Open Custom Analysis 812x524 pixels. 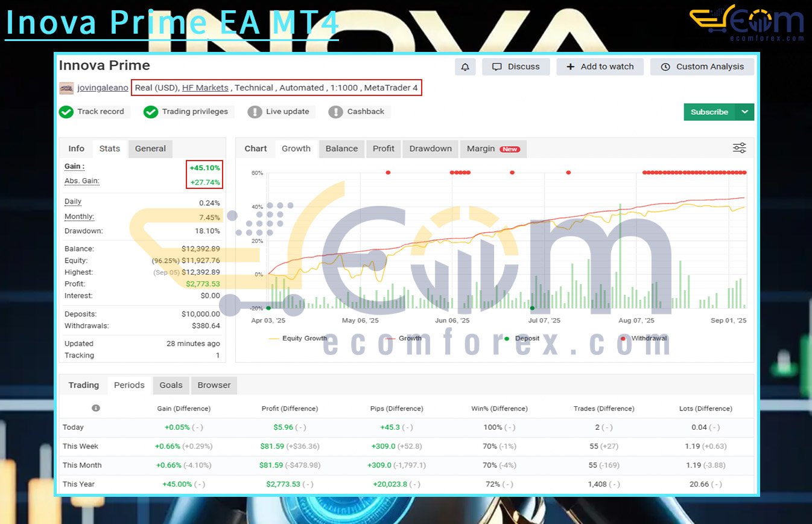[702, 67]
